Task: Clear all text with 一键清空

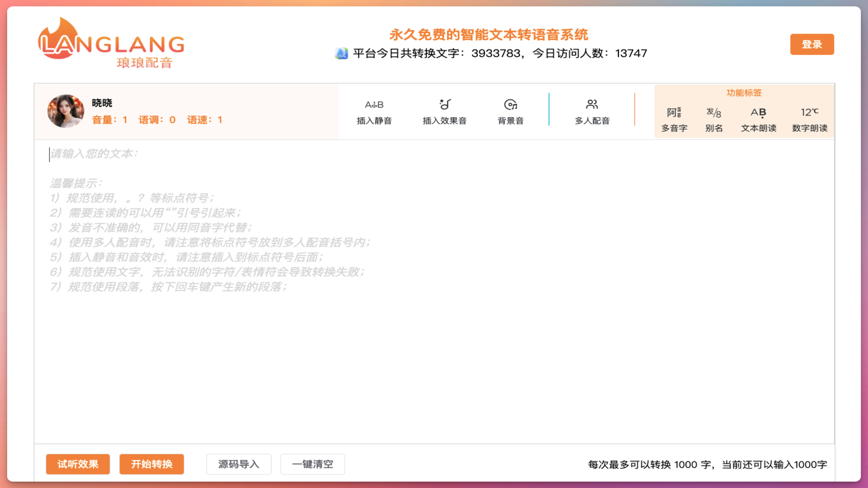Action: tap(312, 464)
